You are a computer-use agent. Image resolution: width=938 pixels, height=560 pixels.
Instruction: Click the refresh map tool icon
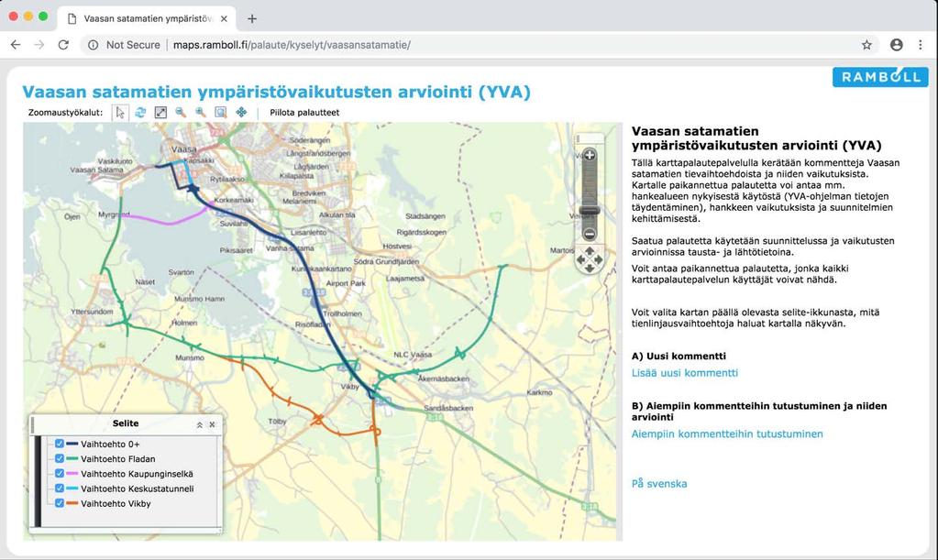(140, 113)
